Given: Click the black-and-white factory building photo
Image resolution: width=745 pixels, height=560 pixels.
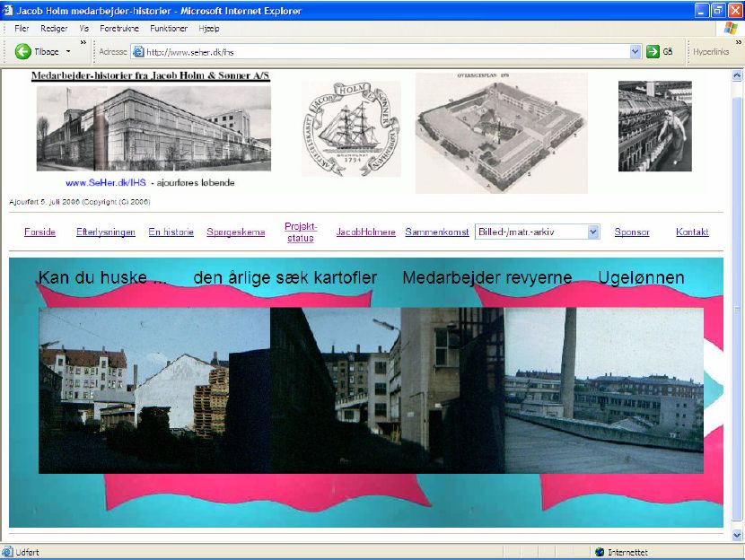Looking at the screenshot, I should [153, 128].
